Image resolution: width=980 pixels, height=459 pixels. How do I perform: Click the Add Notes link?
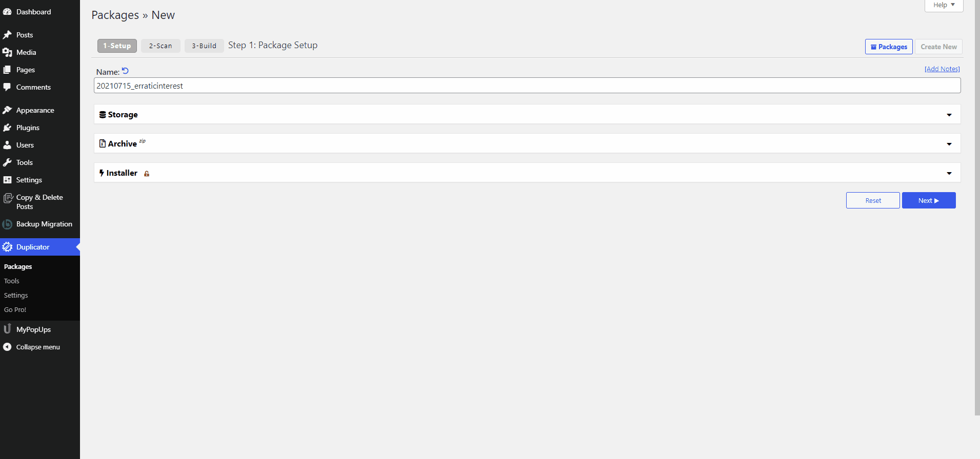coord(942,69)
